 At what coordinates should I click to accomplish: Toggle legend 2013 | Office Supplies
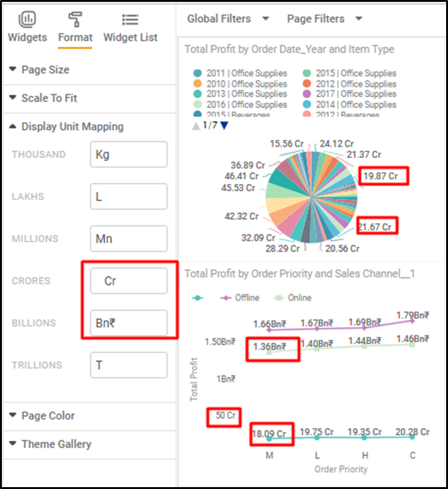click(x=240, y=94)
